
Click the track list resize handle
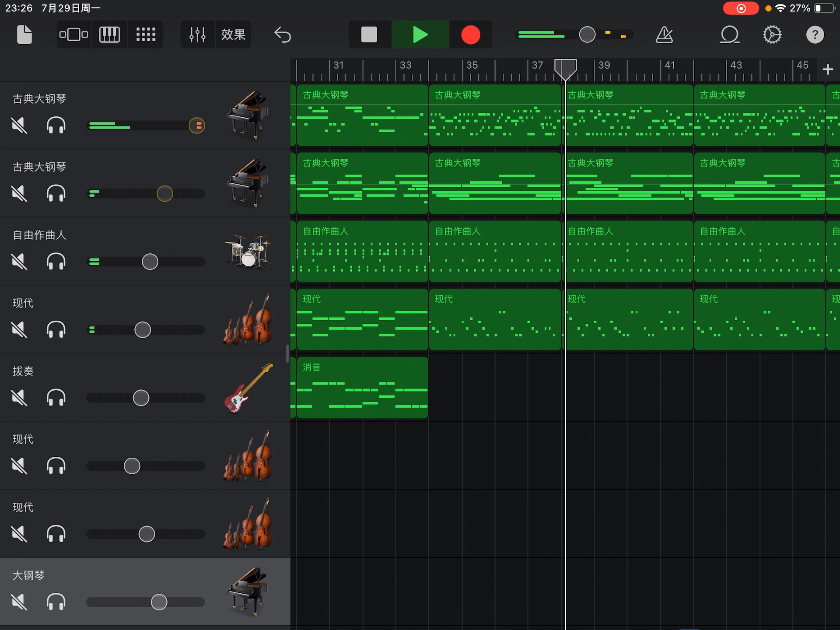pos(287,353)
